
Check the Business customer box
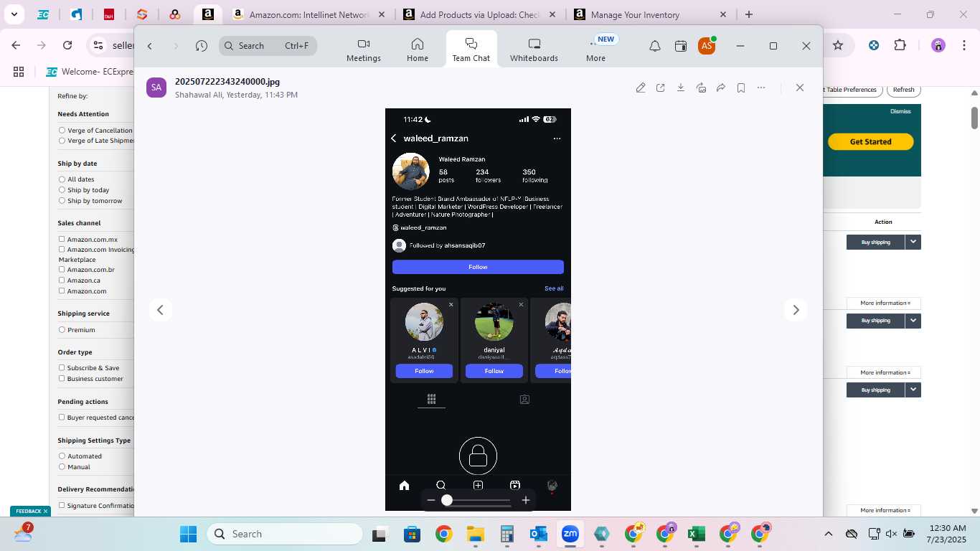[62, 379]
